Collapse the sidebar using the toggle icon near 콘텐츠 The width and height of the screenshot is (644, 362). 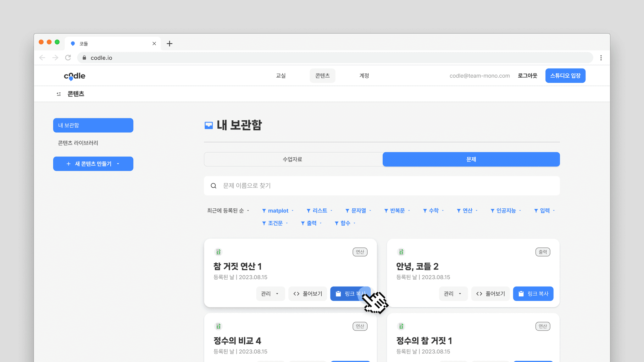tap(58, 94)
